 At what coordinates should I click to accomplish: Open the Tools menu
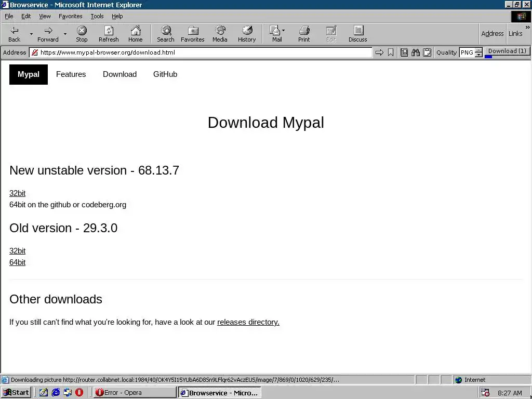pyautogui.click(x=97, y=16)
